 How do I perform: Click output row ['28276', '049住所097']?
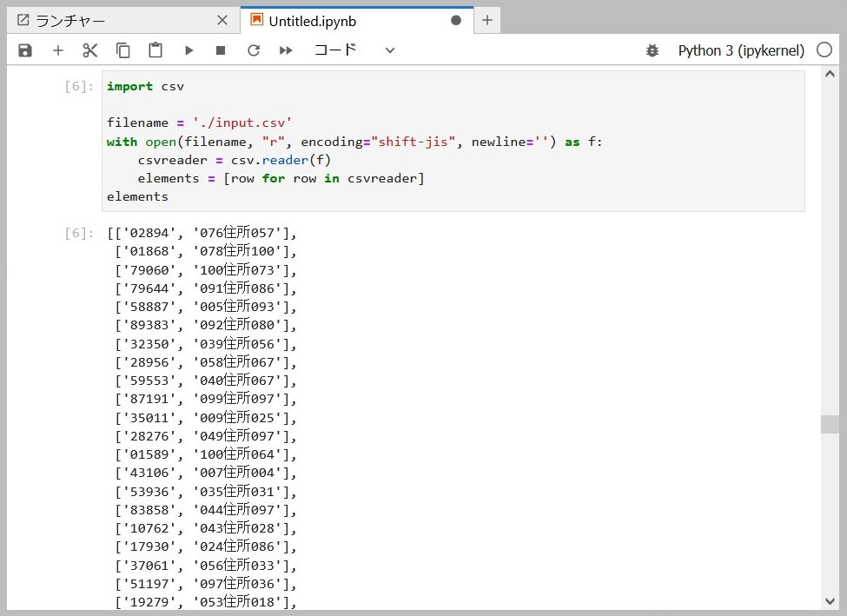tap(206, 436)
